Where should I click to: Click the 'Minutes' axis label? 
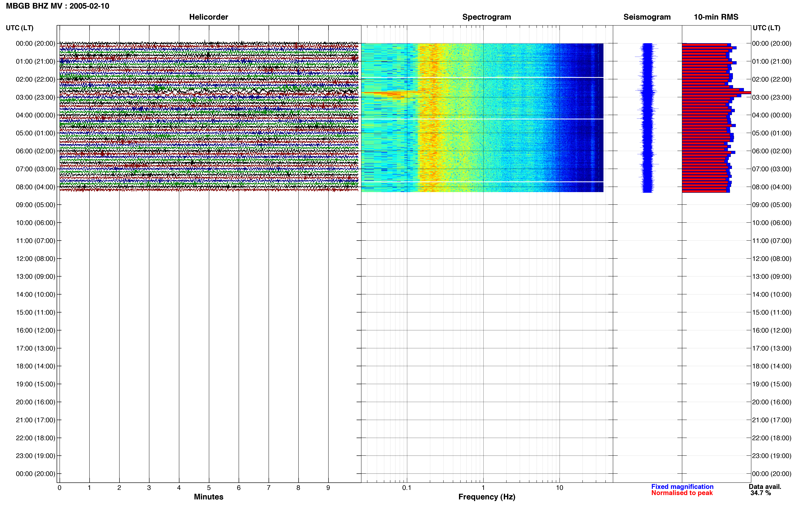click(209, 497)
